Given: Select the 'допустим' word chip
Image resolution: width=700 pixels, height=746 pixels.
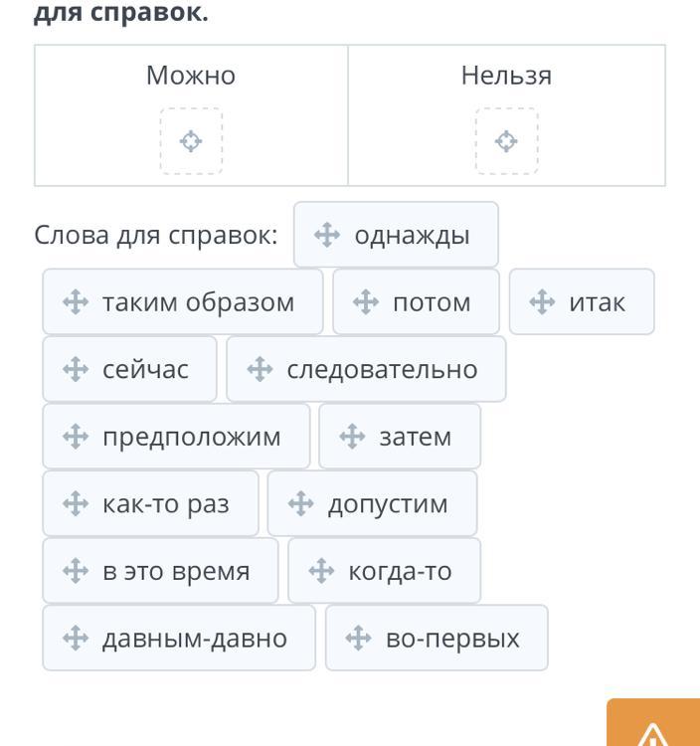Looking at the screenshot, I should pyautogui.click(x=372, y=503).
